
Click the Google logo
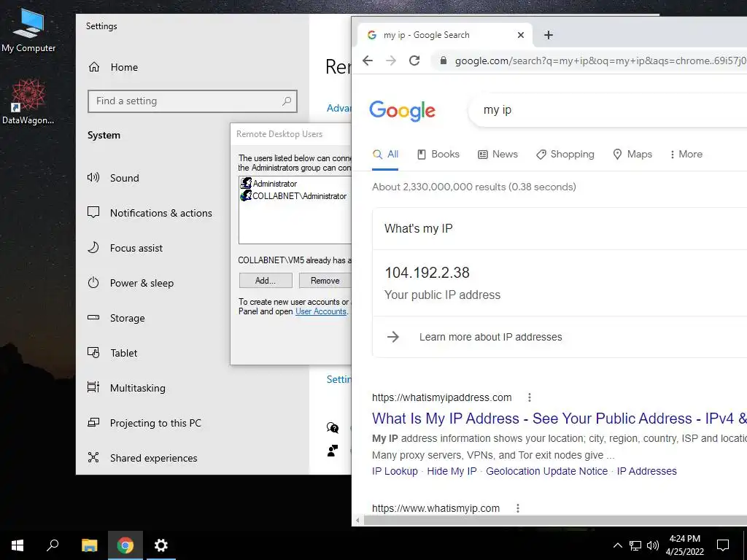tap(402, 111)
